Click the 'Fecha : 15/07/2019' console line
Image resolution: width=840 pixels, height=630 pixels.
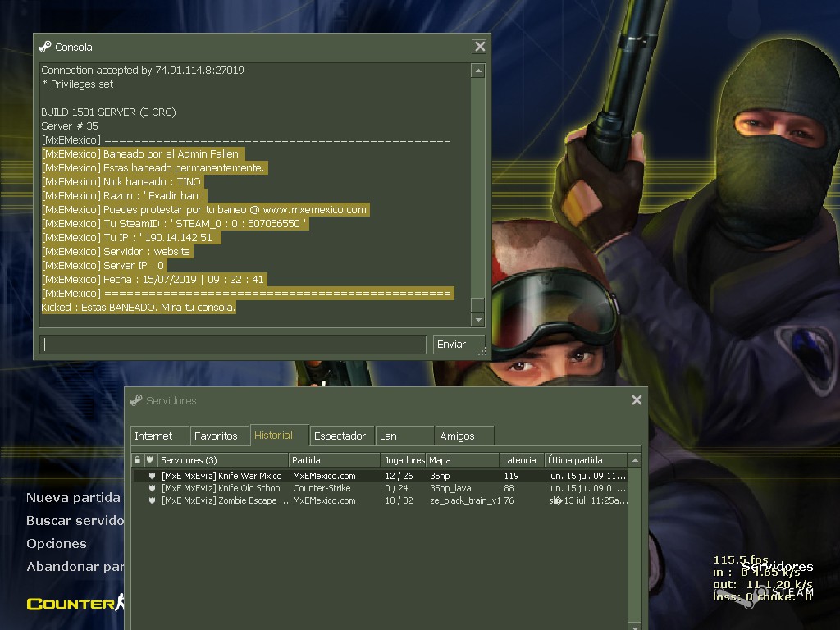[x=153, y=279]
